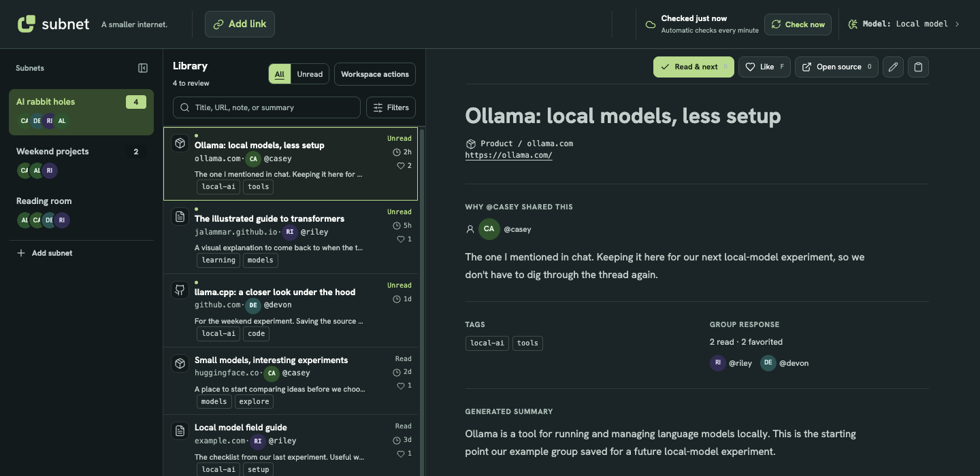The width and height of the screenshot is (980, 476).
Task: Click the explore tag on the Small models row
Action: pos(255,401)
